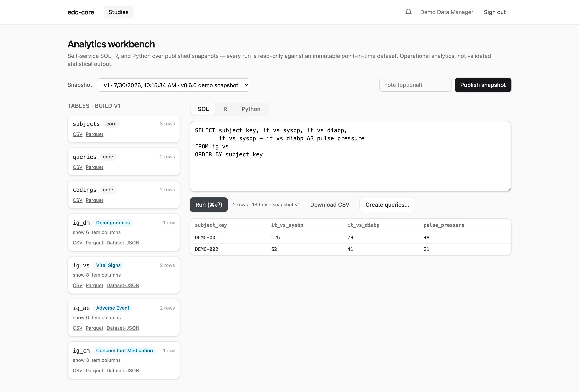Switch to the Python tab
Image resolution: width=579 pixels, height=392 pixels.
point(251,109)
